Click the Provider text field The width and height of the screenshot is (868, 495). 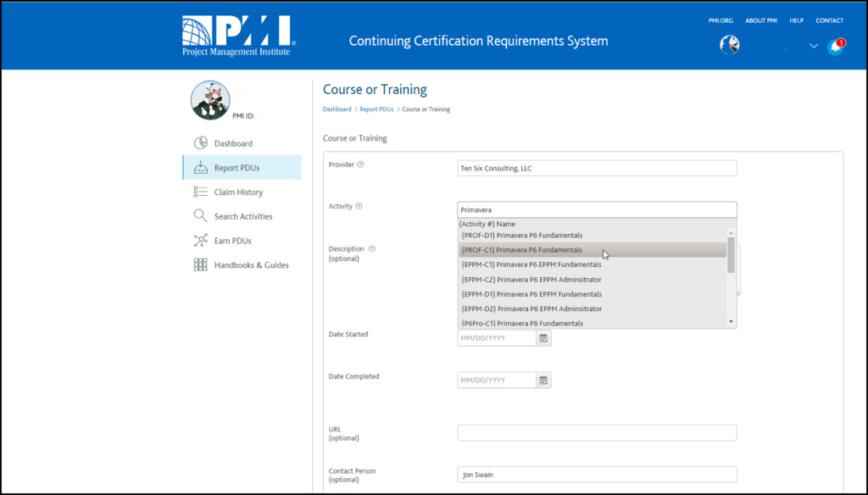597,168
